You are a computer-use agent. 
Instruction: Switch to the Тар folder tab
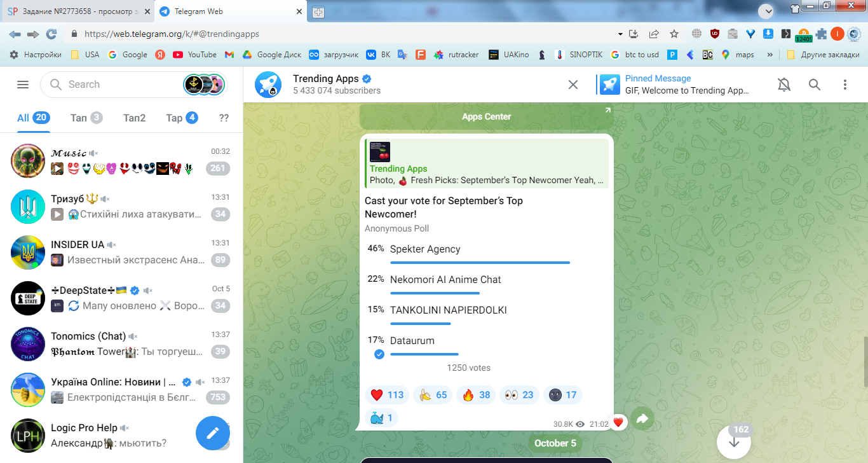click(182, 118)
